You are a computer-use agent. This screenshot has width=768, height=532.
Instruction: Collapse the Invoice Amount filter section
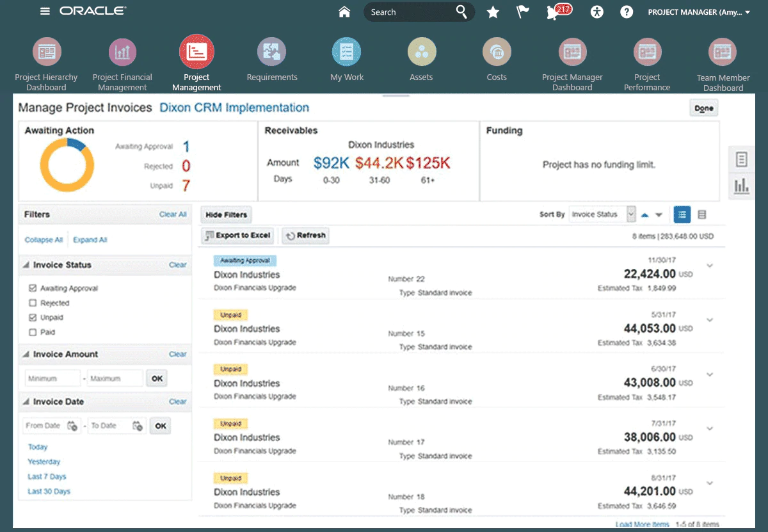point(26,355)
